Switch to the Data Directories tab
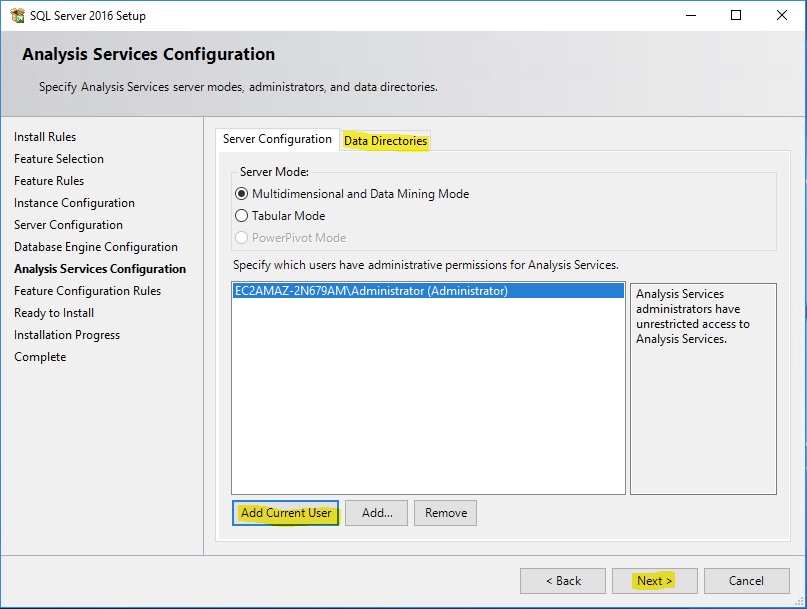The height and width of the screenshot is (609, 807). tap(385, 141)
